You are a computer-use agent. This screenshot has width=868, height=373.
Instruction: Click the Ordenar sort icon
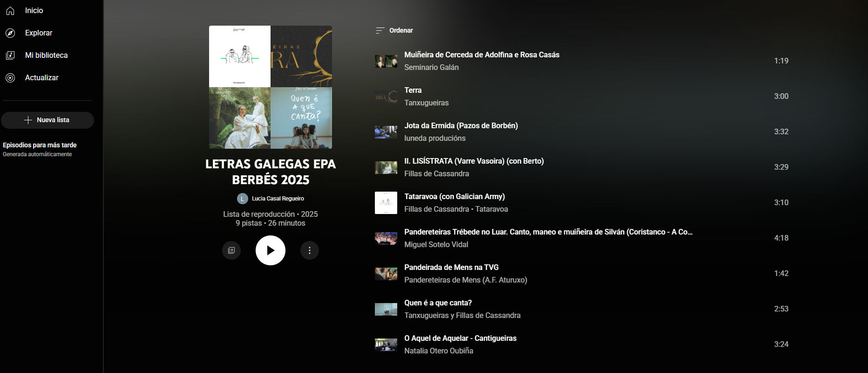tap(380, 30)
